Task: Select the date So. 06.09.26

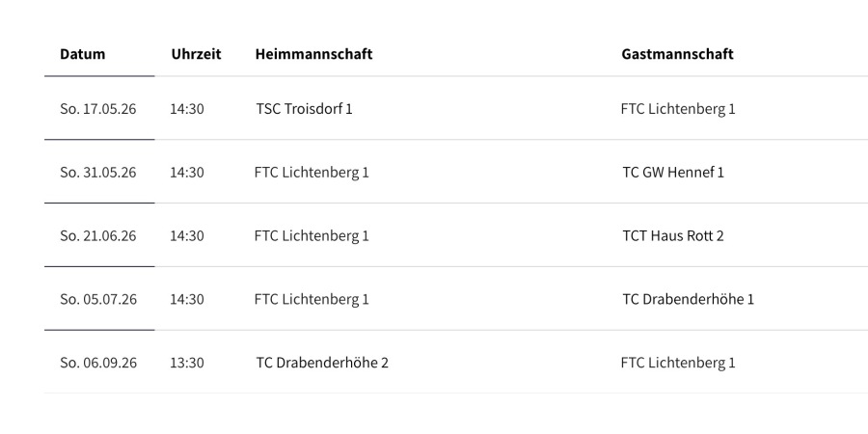Action: tap(98, 363)
